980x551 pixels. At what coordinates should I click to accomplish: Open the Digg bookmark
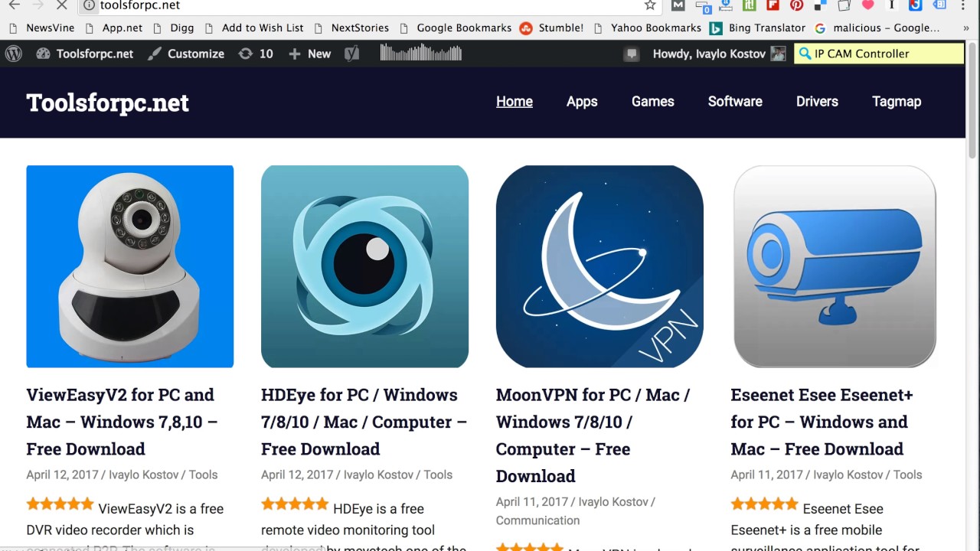(173, 28)
